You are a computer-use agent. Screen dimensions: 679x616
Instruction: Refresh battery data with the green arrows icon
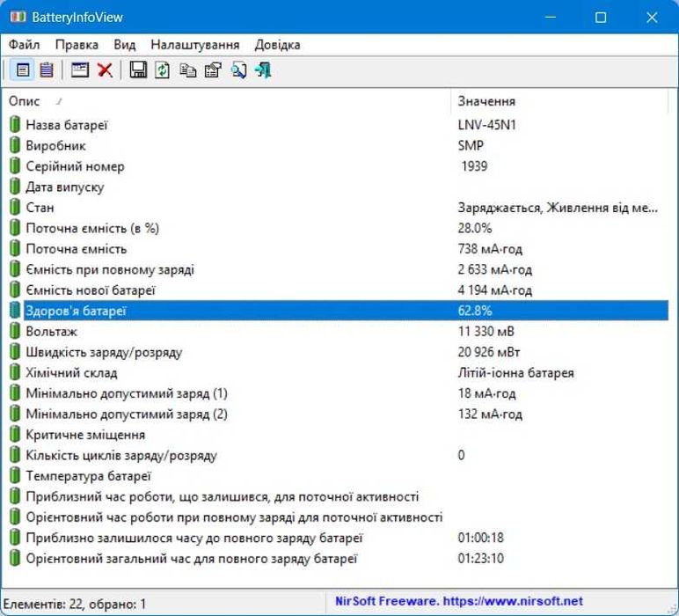coord(163,70)
